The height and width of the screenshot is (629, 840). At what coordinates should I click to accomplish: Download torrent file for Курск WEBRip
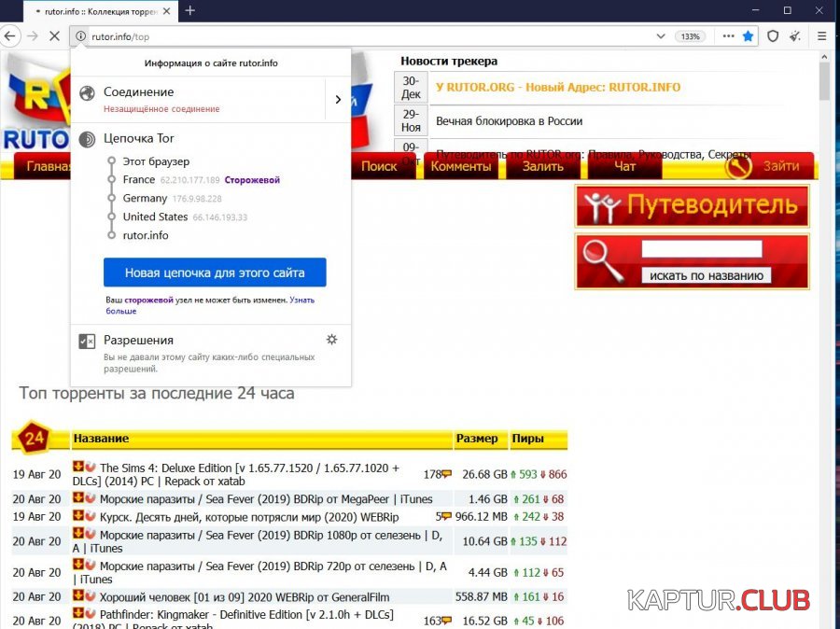point(78,515)
